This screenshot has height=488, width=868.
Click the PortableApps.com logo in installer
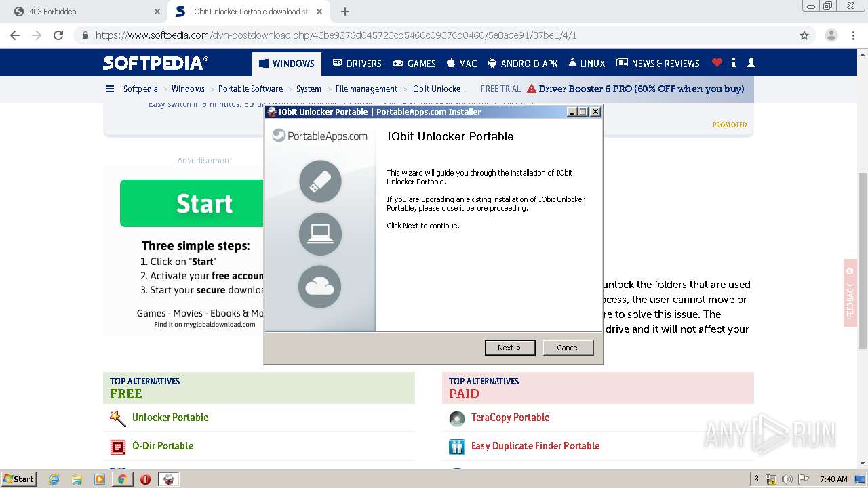320,136
